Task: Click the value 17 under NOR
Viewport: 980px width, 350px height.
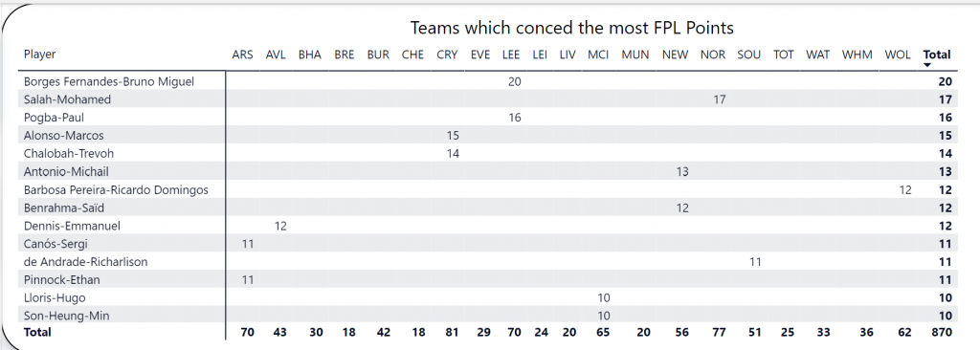Action: point(720,99)
